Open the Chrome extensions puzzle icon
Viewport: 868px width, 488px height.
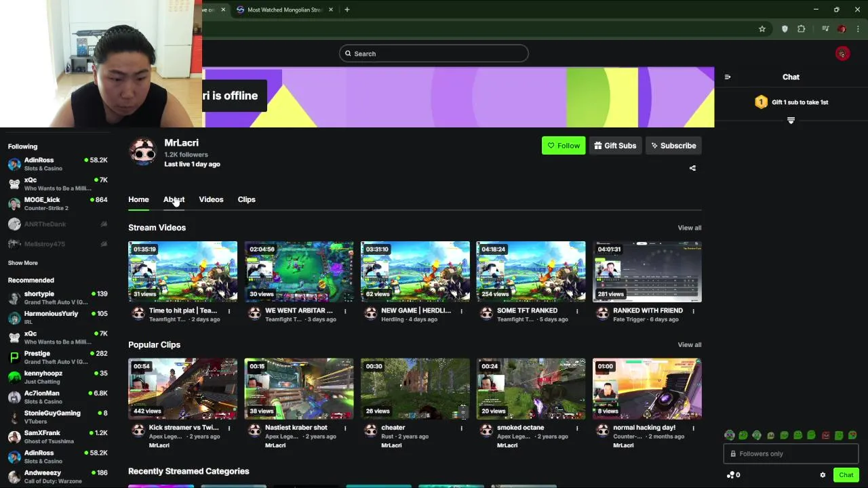(x=802, y=29)
